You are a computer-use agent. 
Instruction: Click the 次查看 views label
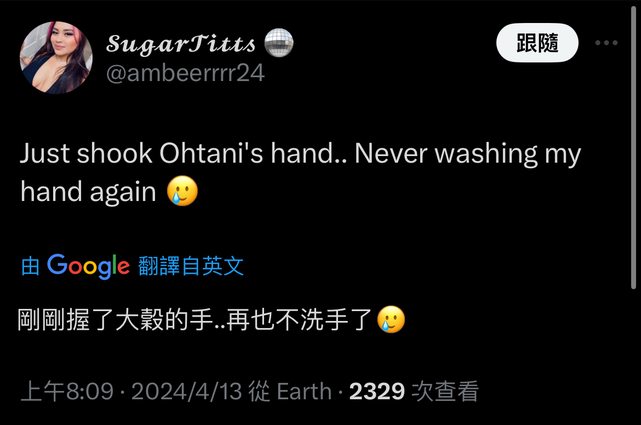pyautogui.click(x=445, y=391)
